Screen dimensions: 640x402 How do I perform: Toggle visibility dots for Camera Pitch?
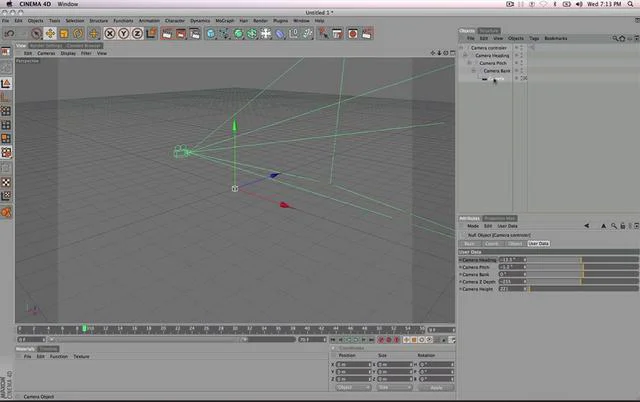[x=521, y=63]
